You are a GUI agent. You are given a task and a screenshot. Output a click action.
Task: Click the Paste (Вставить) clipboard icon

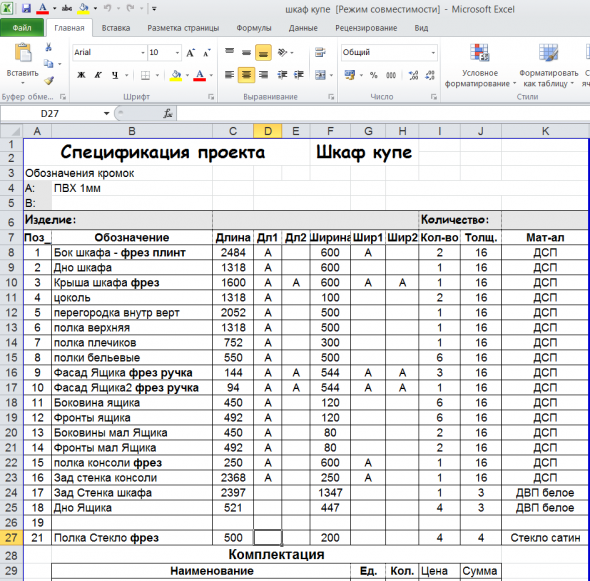(x=23, y=53)
